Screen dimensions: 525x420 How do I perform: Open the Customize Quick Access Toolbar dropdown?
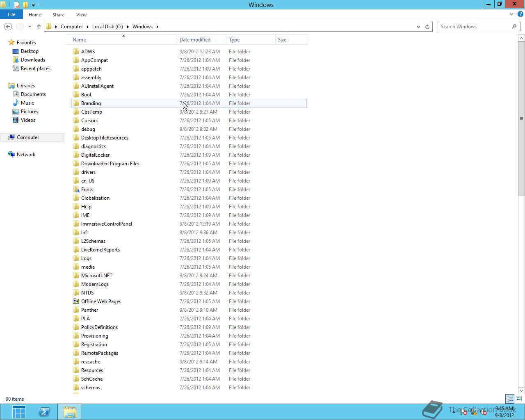(x=33, y=5)
